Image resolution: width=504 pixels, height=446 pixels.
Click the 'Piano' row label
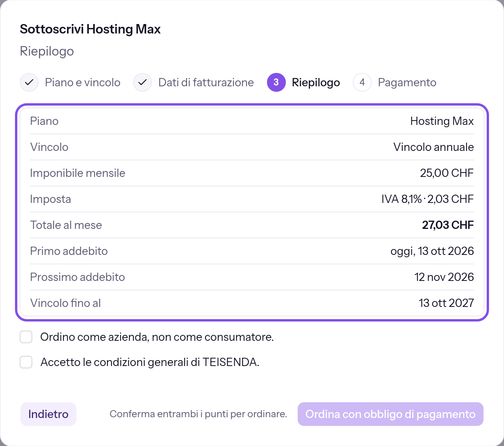[x=44, y=121]
